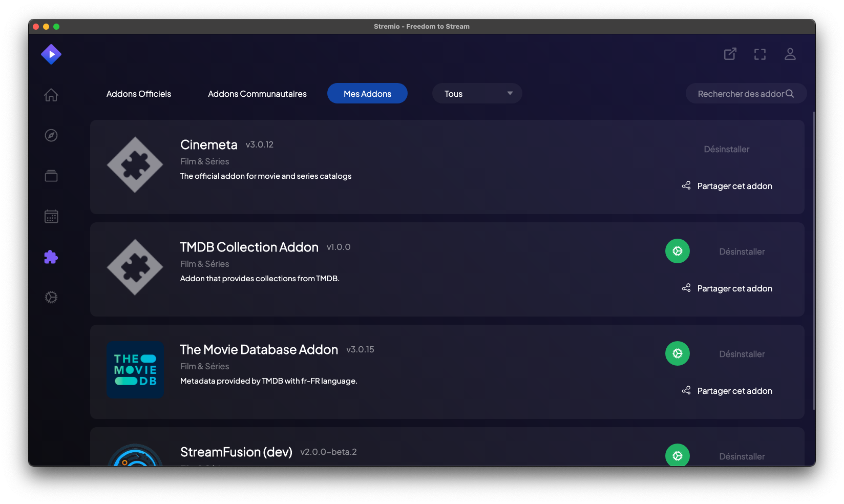844x504 pixels.
Task: Click version label v2.0.0-beta.2
Action: pyautogui.click(x=328, y=452)
